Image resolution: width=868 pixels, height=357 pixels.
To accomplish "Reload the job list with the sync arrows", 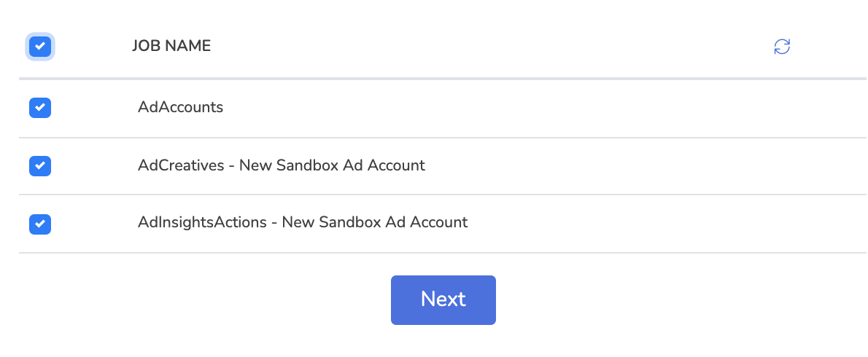I will pyautogui.click(x=782, y=47).
